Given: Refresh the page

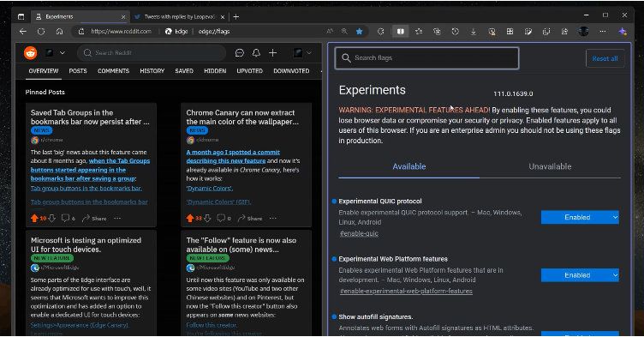Looking at the screenshot, I should click(x=41, y=31).
